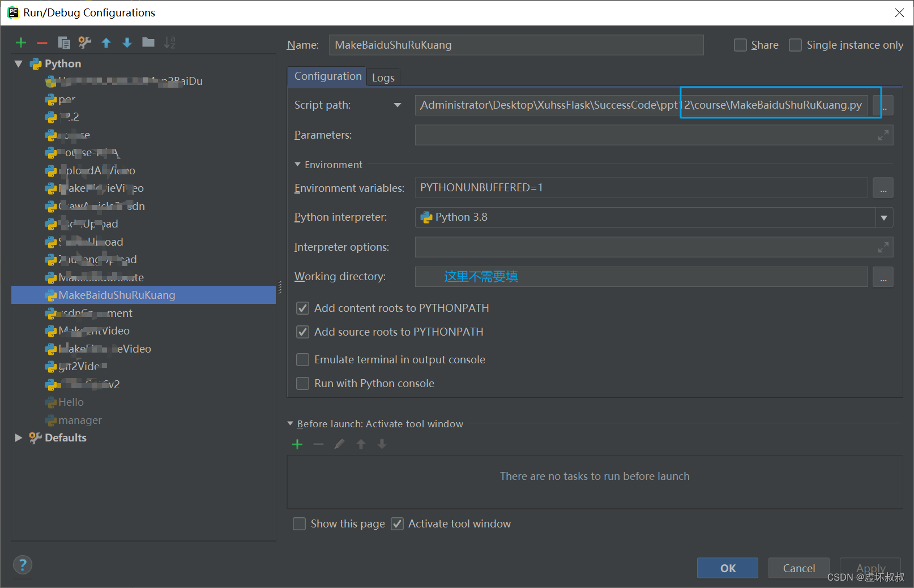Uncheck Activate tool window
This screenshot has width=914, height=588.
pyautogui.click(x=398, y=523)
